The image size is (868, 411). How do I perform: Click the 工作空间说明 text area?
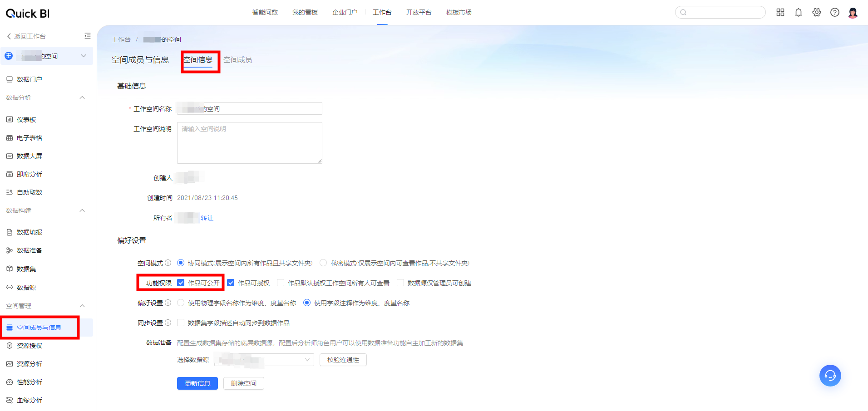click(249, 142)
